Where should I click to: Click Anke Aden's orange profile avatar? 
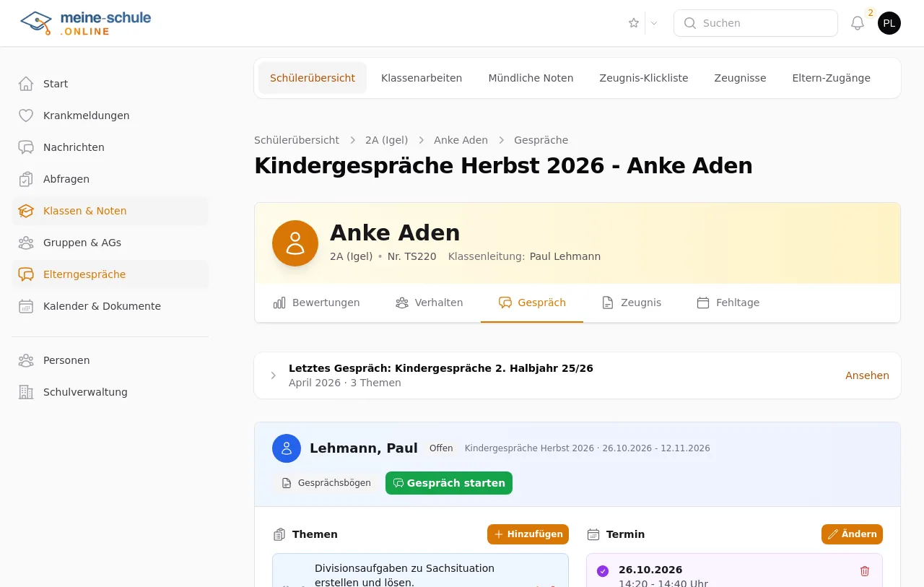(295, 243)
